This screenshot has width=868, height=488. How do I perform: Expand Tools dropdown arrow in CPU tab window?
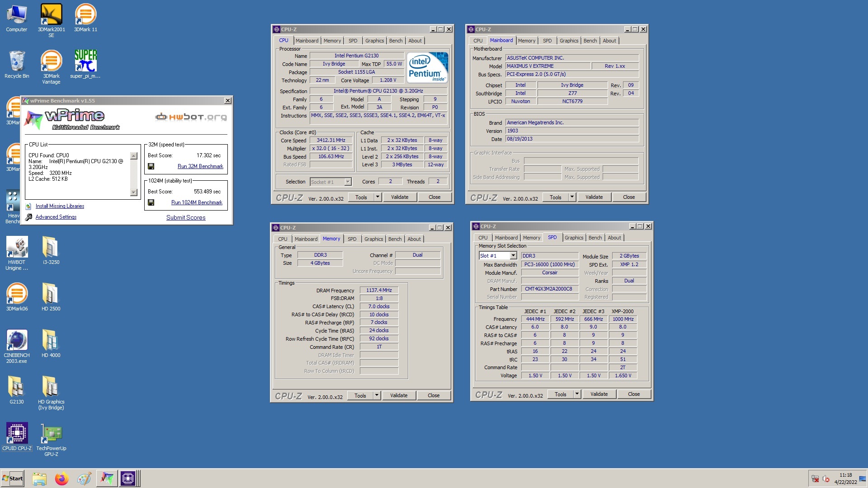click(378, 197)
